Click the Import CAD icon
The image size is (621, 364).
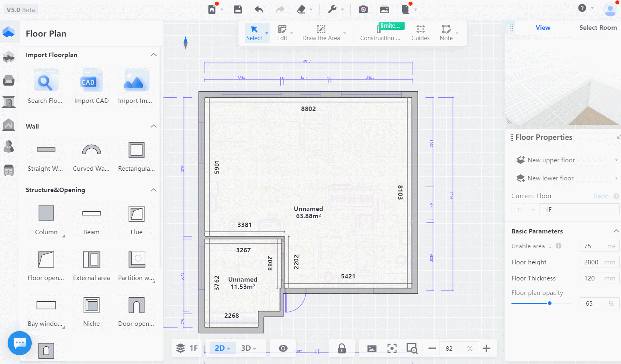[91, 81]
